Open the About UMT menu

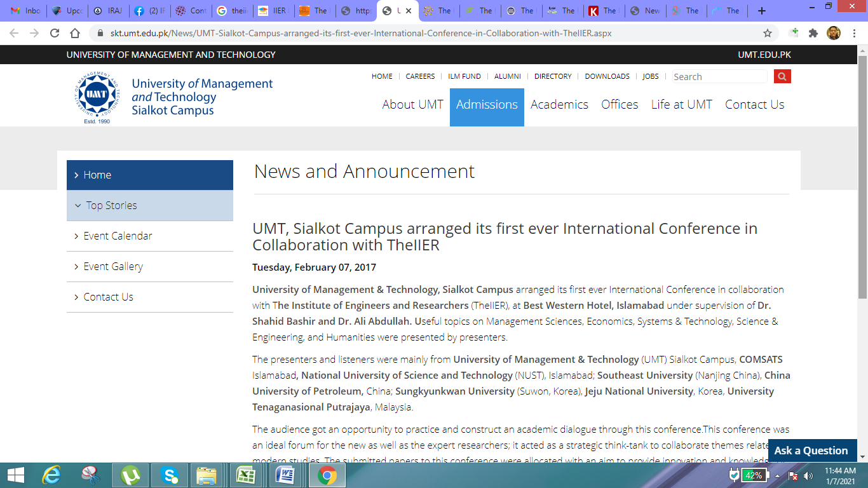click(413, 105)
